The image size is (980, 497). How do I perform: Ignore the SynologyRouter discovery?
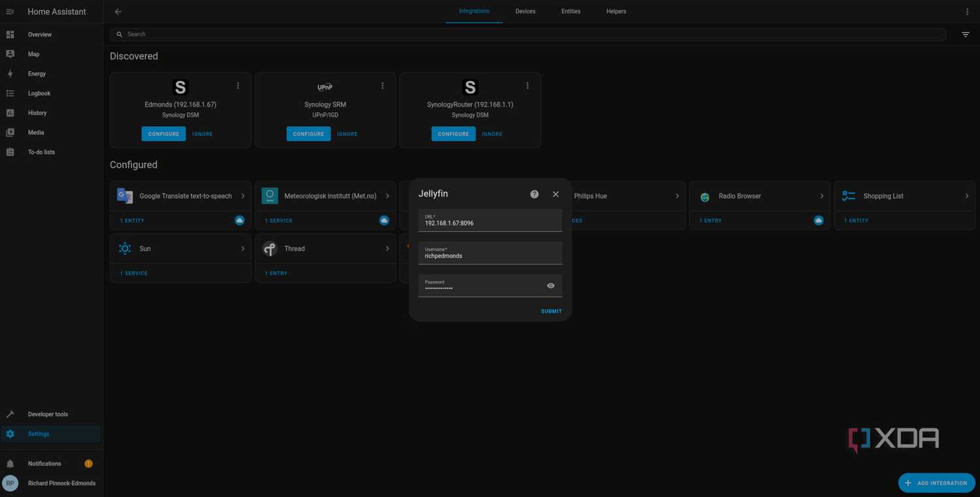point(492,134)
